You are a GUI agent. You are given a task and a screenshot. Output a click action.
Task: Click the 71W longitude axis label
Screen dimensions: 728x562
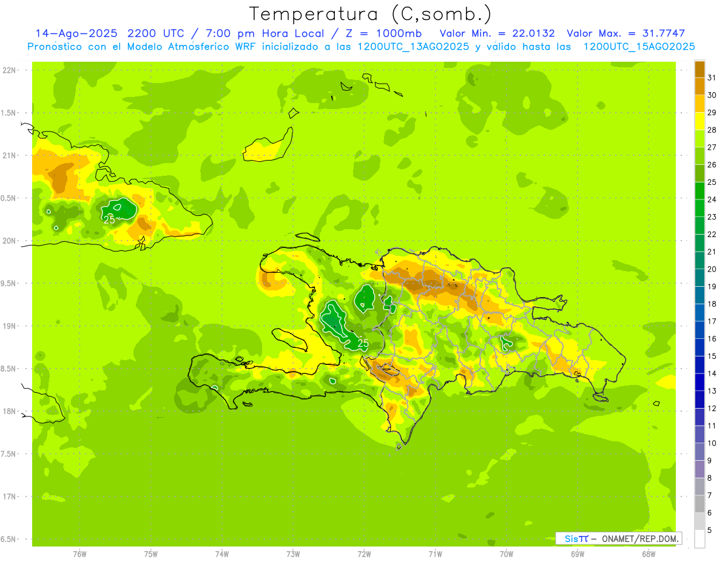click(x=435, y=554)
